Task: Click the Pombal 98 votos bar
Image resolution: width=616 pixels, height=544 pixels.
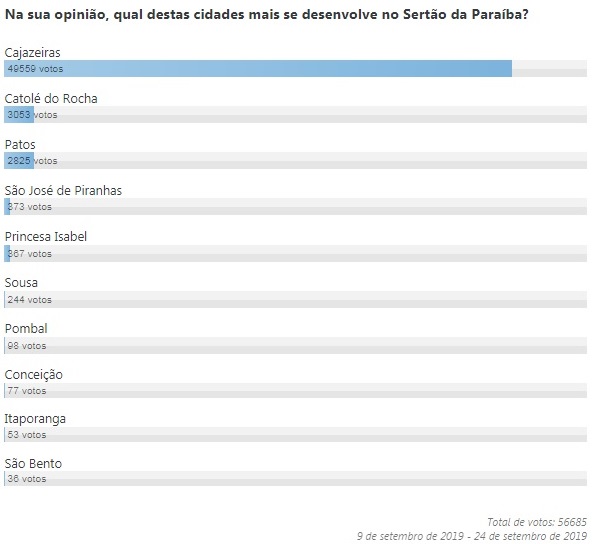Action: pyautogui.click(x=295, y=345)
